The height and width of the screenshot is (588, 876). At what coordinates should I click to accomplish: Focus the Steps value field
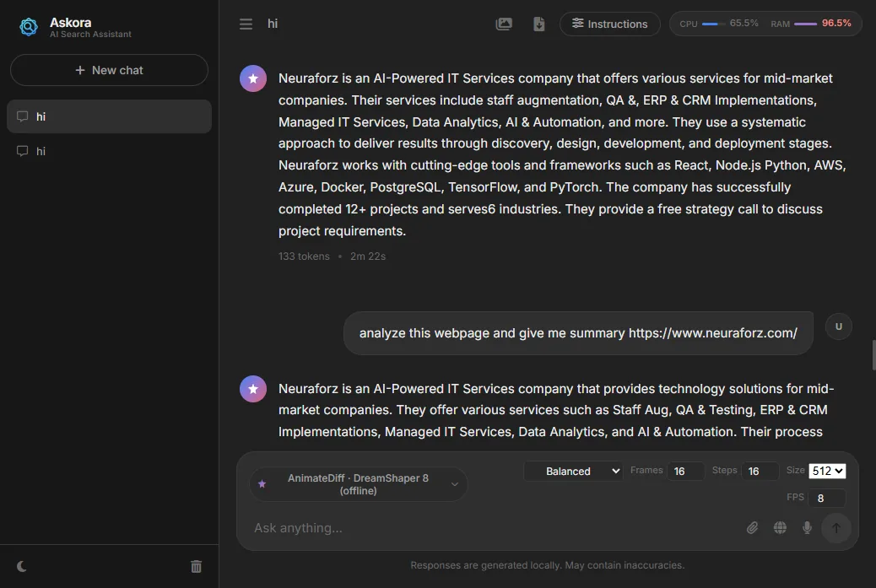[x=760, y=472]
